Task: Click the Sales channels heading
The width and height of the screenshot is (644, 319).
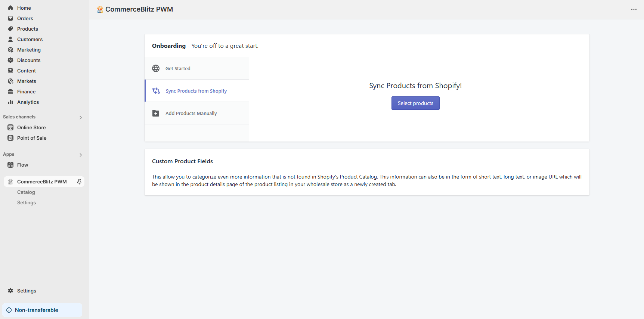Action: click(19, 117)
